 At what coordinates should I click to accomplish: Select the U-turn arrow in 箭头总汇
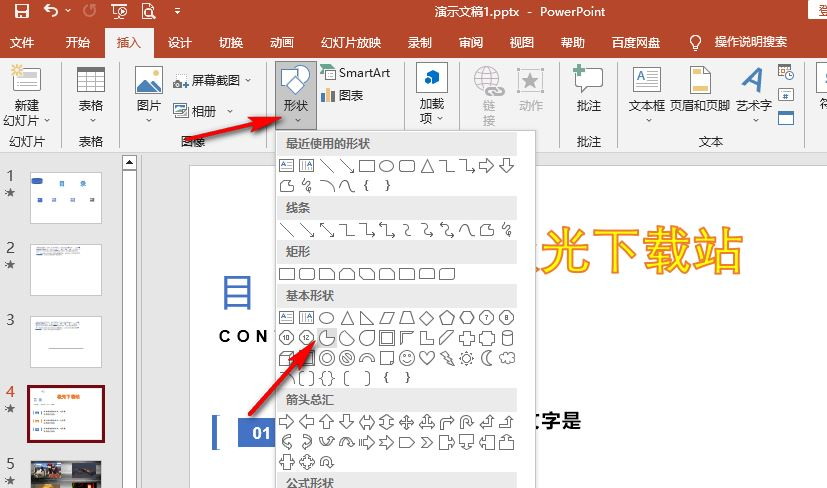(x=467, y=422)
